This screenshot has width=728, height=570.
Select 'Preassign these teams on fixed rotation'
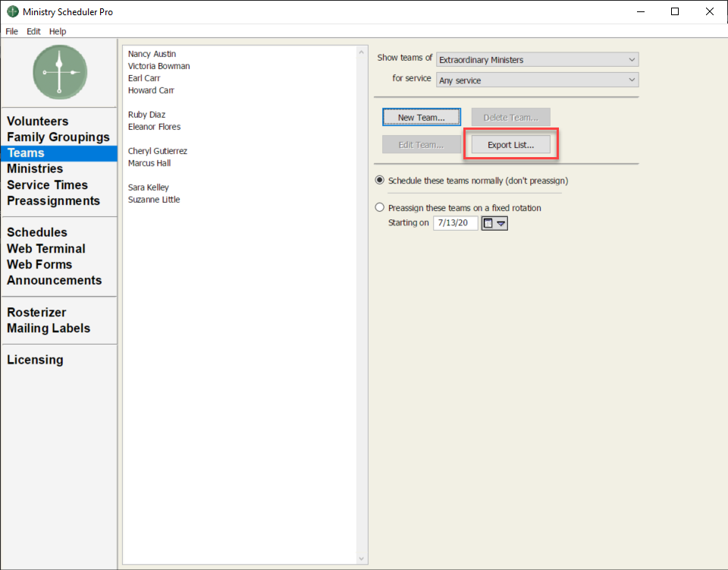(380, 207)
